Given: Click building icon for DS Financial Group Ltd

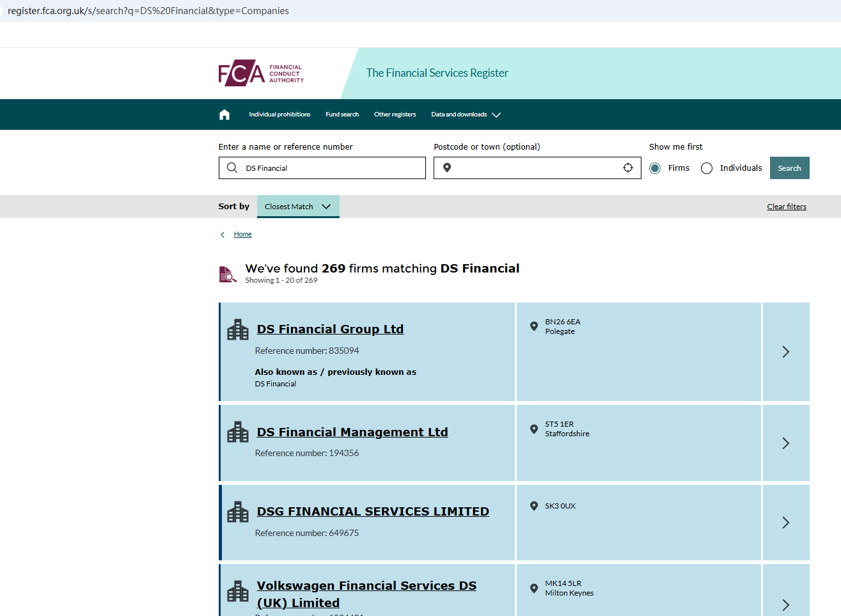Looking at the screenshot, I should coord(238,329).
